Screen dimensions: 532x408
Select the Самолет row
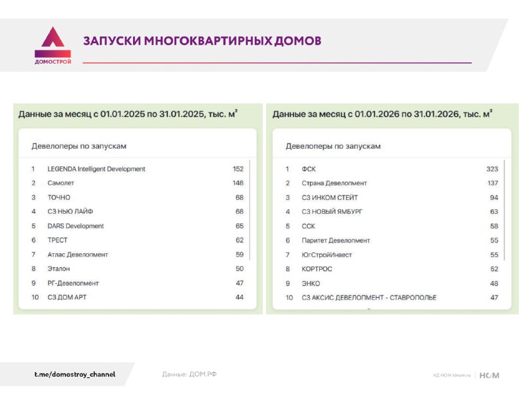[x=138, y=183]
